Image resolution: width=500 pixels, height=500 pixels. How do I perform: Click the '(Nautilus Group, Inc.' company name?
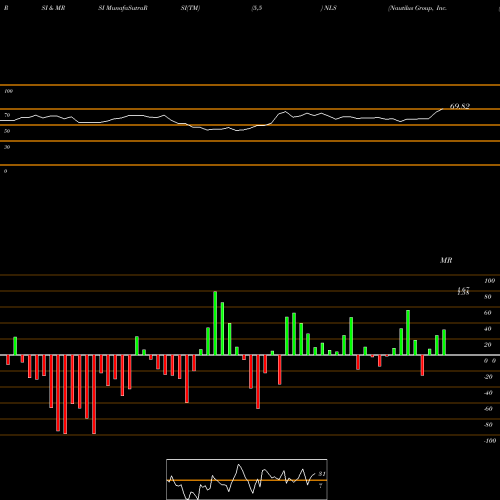point(417,8)
